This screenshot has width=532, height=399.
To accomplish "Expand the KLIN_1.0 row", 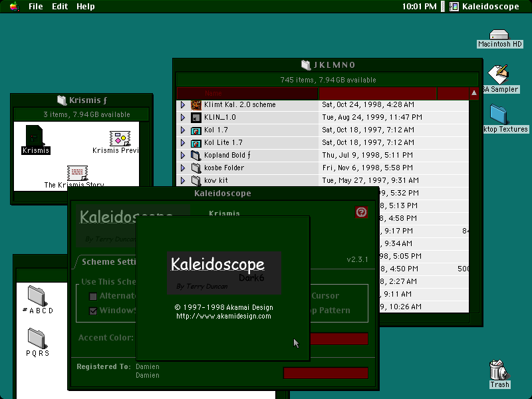I will (182, 118).
